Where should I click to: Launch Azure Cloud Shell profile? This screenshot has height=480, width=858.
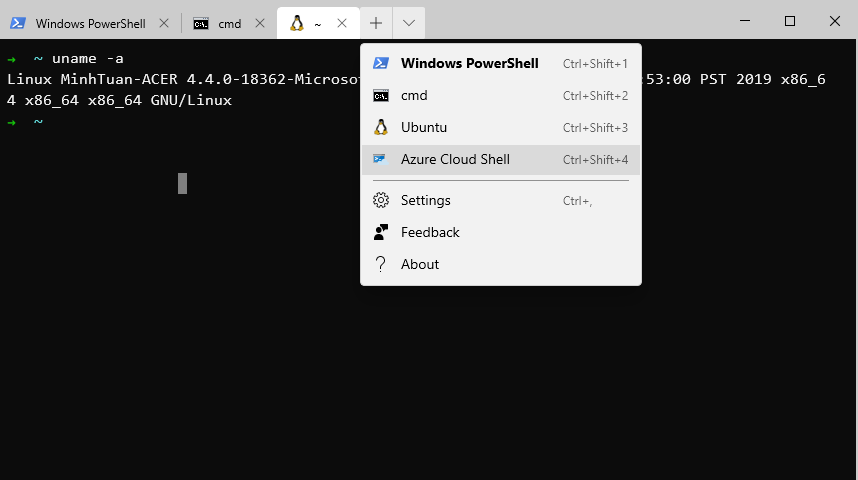tap(455, 159)
